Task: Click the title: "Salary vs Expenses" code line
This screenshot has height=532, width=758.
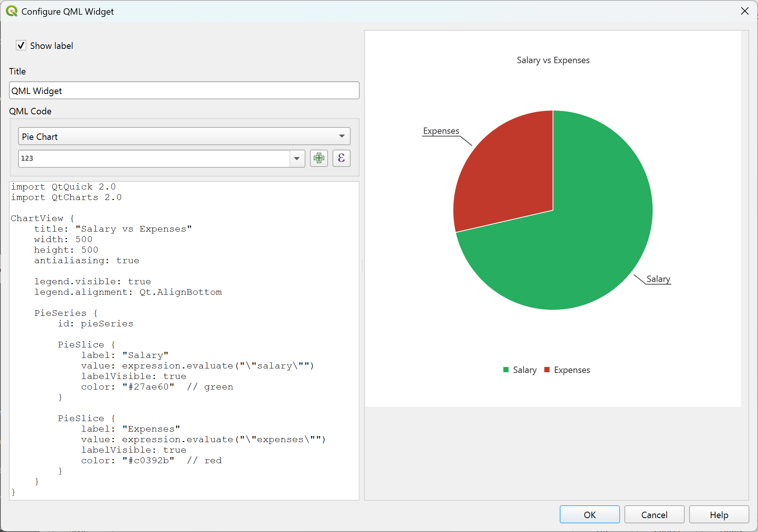Action: [x=113, y=229]
